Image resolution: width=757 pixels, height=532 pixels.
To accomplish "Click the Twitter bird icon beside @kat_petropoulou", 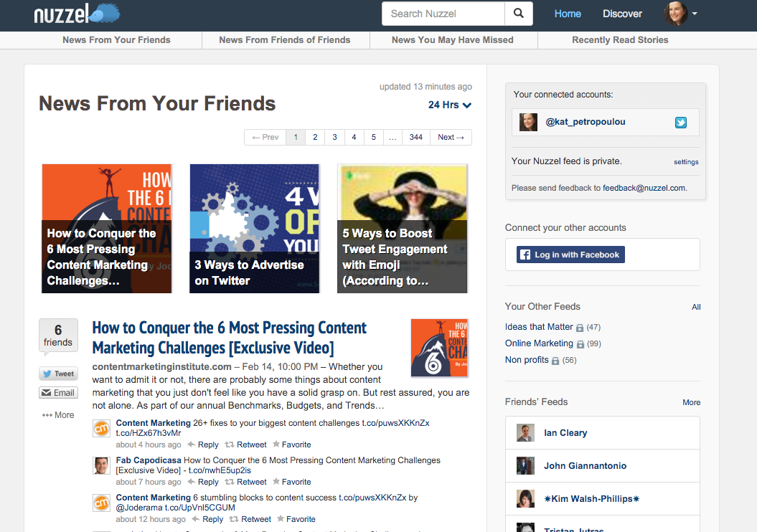I will coord(681,123).
